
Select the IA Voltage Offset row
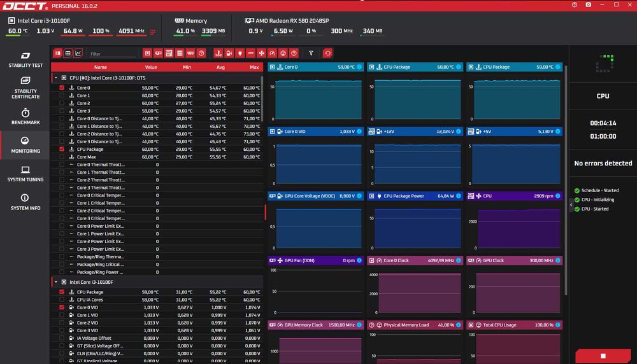(157, 338)
